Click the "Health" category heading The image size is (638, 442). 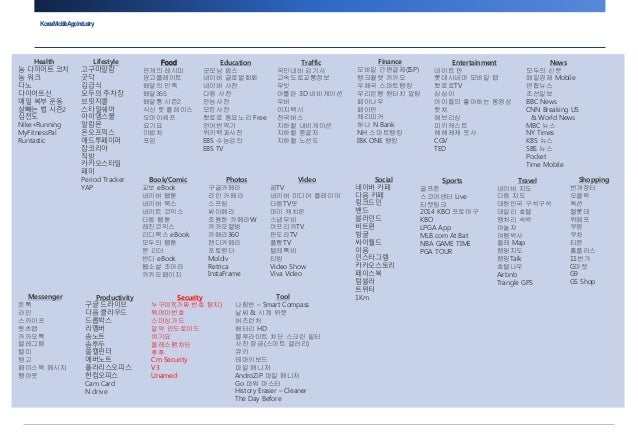44,61
